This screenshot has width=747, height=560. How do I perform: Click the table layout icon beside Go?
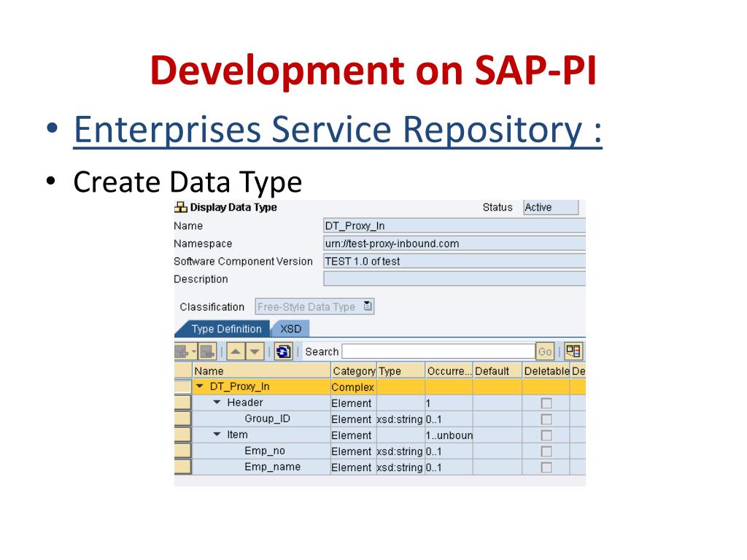coord(573,351)
